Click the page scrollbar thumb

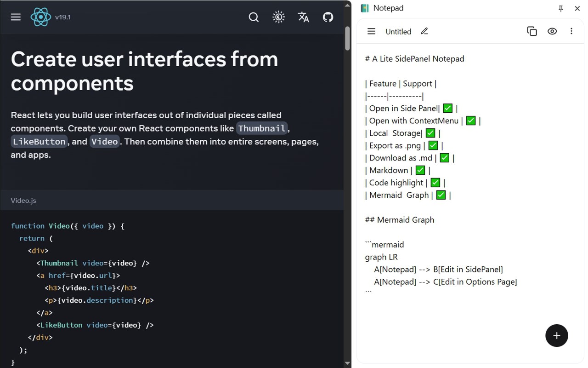[348, 38]
